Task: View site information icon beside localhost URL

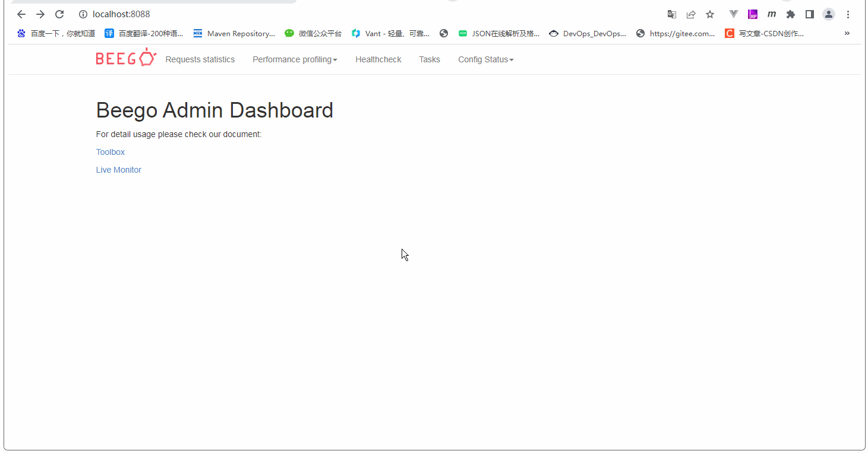Action: (83, 14)
